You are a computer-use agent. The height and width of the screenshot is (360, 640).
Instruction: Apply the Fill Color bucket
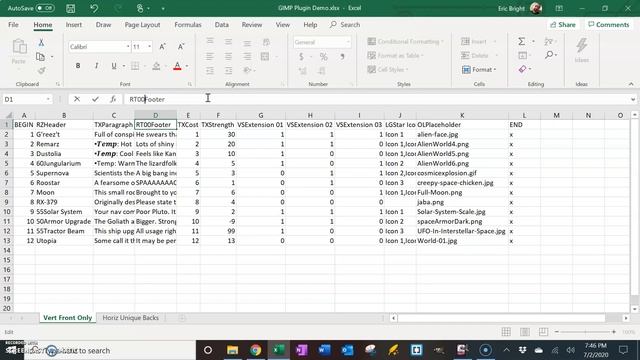[156, 66]
